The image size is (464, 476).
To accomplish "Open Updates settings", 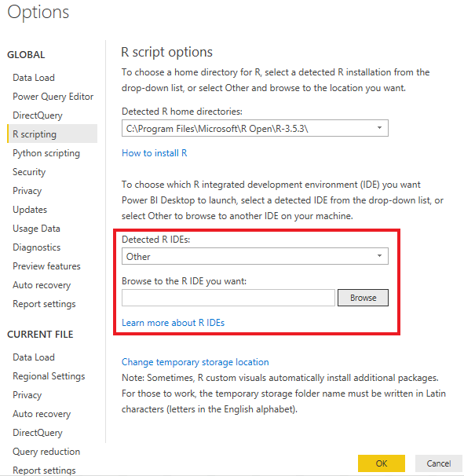I will (x=30, y=210).
